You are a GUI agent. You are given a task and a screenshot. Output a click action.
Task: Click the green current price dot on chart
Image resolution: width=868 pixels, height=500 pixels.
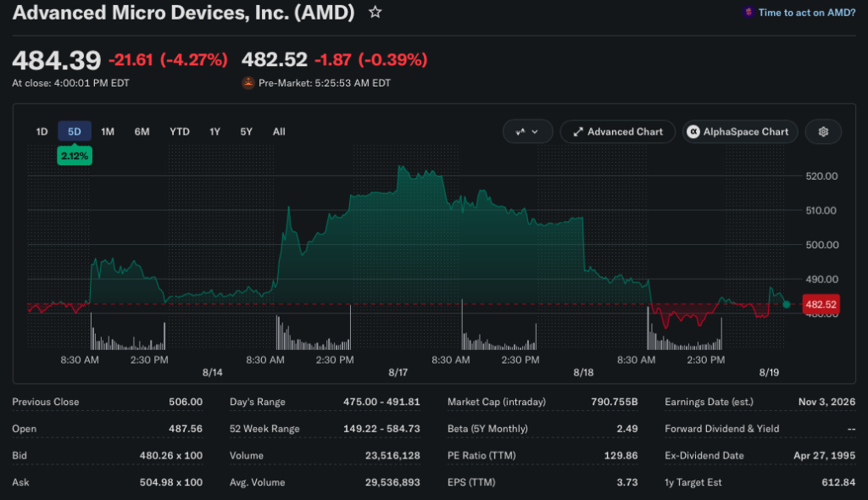tap(786, 304)
